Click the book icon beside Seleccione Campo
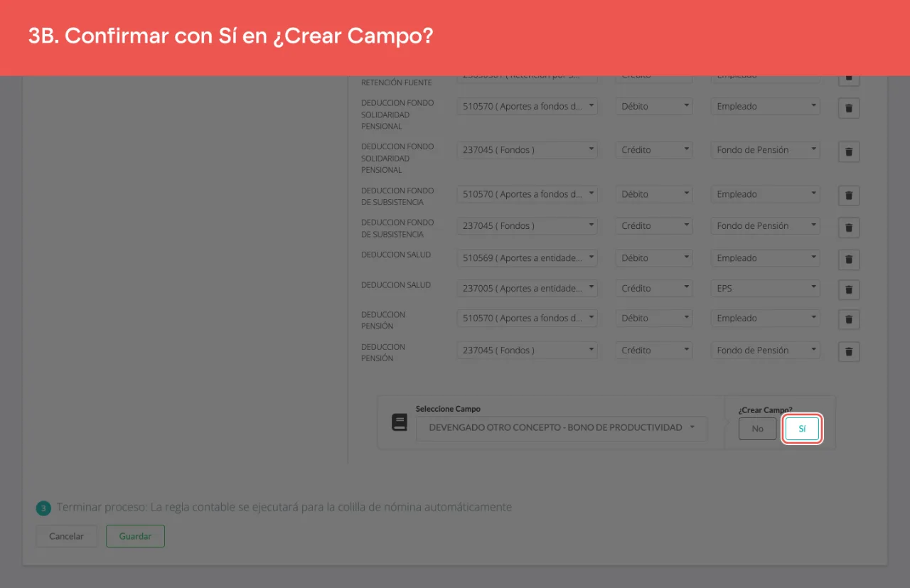The width and height of the screenshot is (910, 588). pos(400,422)
